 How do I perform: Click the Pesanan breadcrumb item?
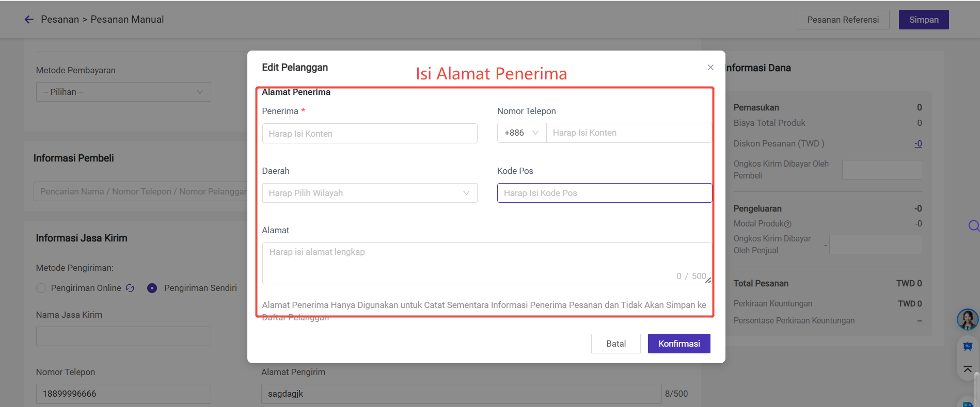(x=60, y=20)
